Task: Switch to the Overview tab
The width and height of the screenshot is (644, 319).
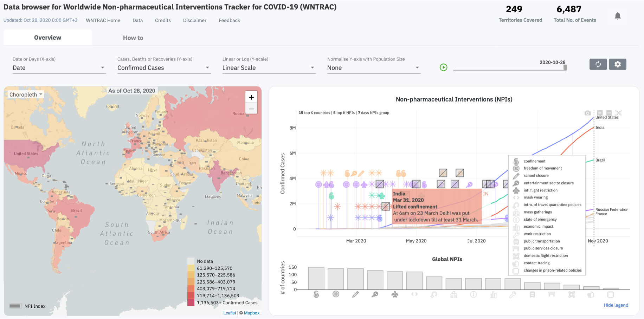Action: click(x=48, y=38)
